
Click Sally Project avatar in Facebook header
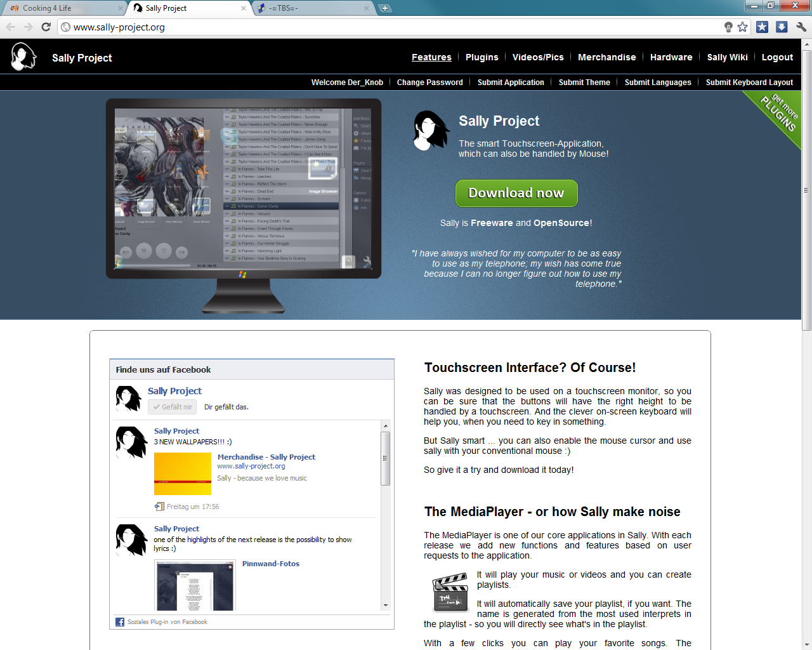coord(128,399)
